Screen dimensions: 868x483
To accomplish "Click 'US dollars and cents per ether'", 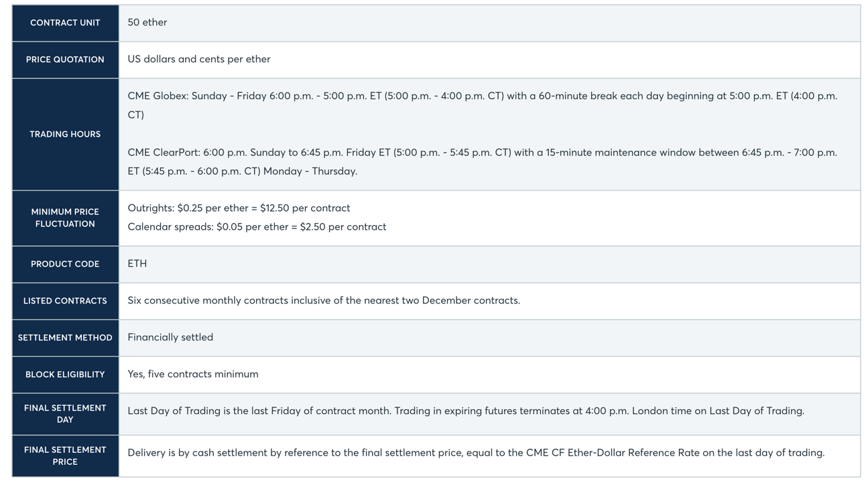I will point(199,59).
